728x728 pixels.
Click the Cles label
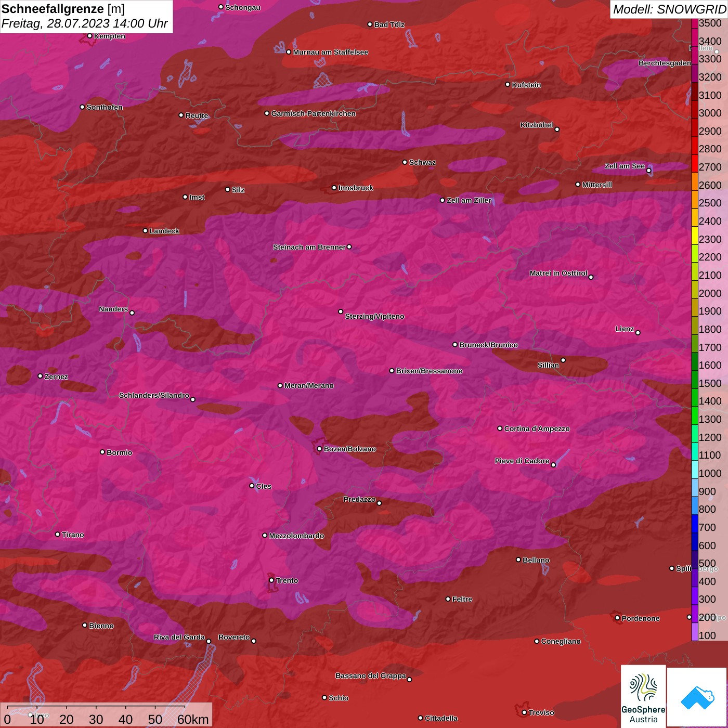pos(264,486)
